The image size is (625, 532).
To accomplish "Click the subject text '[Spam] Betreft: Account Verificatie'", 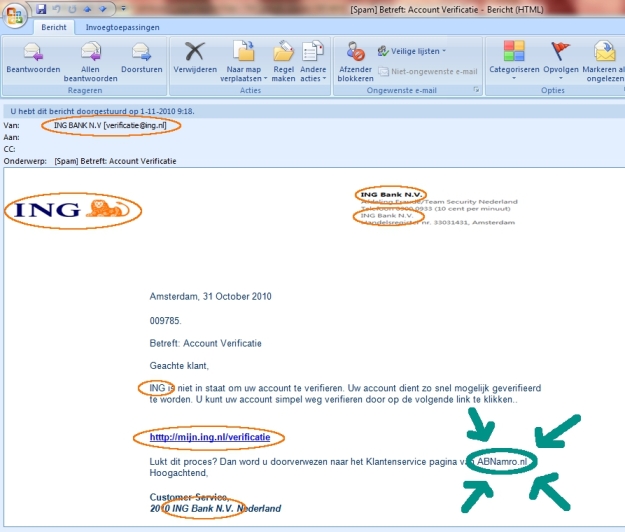I will [115, 161].
